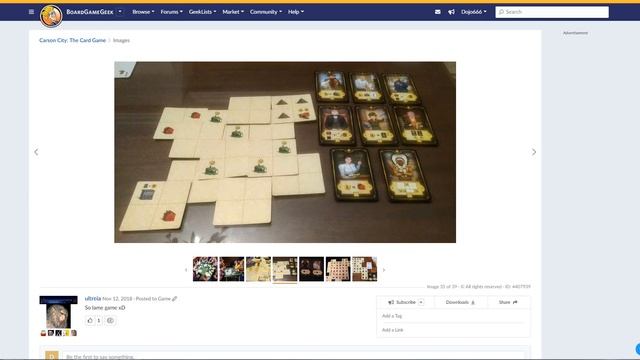Click the 'Nov 12, 2018' post date
The height and width of the screenshot is (360, 640).
(117, 299)
